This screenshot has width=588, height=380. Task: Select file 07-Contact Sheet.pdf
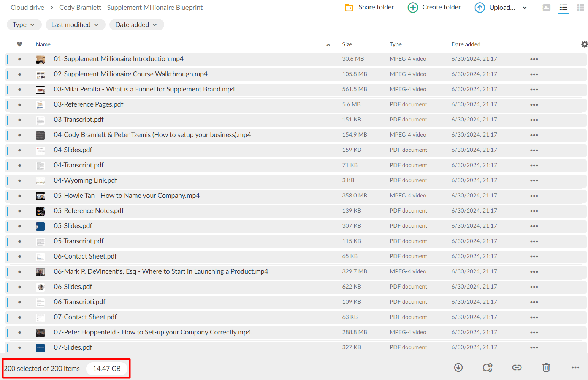point(296,317)
